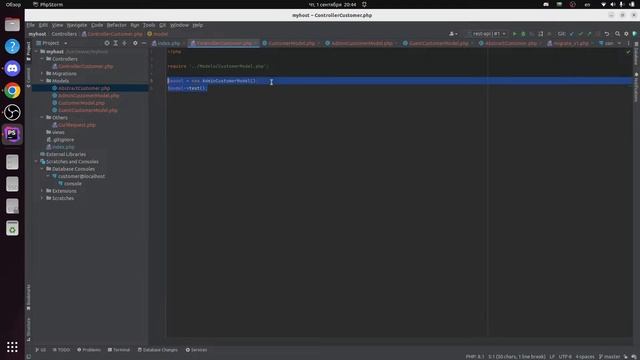Open Project panel options gear
Screen dimensions: 640x360
(x=135, y=43)
